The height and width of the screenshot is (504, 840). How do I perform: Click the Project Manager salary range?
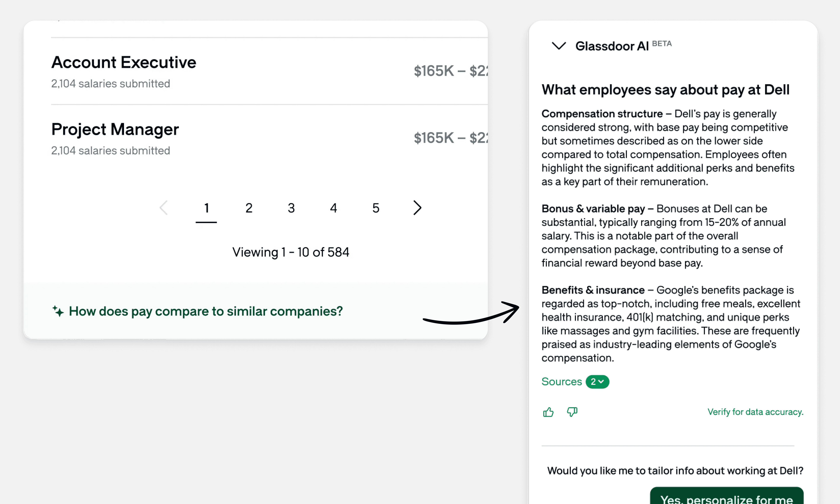point(450,138)
